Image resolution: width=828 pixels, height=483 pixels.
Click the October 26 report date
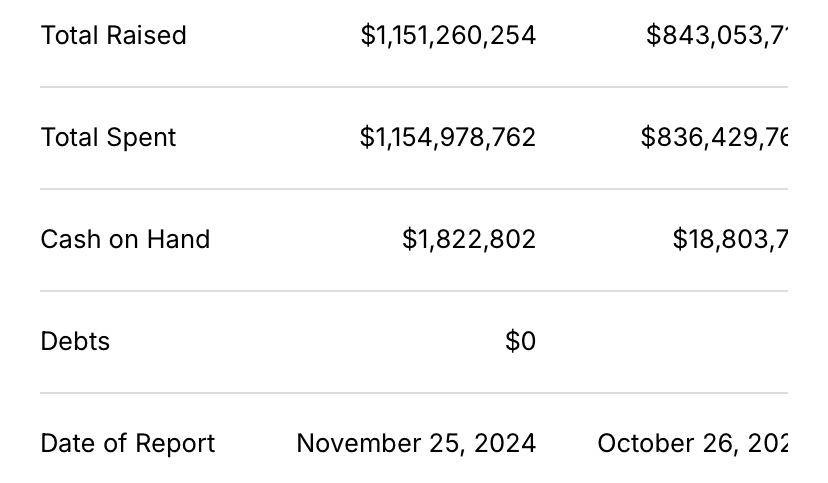(692, 443)
